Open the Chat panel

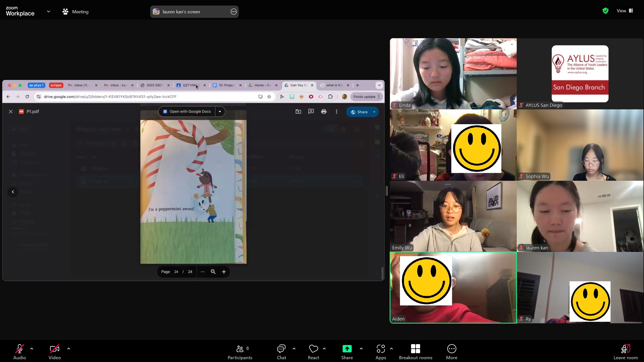pyautogui.click(x=281, y=352)
